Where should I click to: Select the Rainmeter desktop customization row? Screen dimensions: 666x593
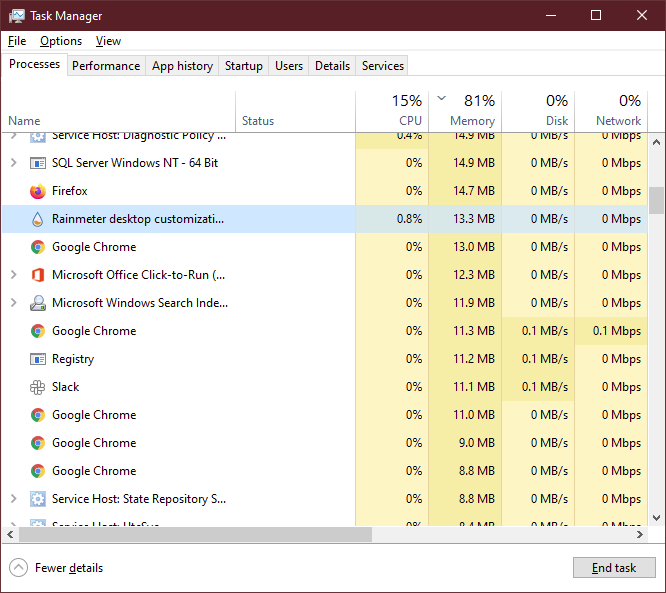pos(325,219)
